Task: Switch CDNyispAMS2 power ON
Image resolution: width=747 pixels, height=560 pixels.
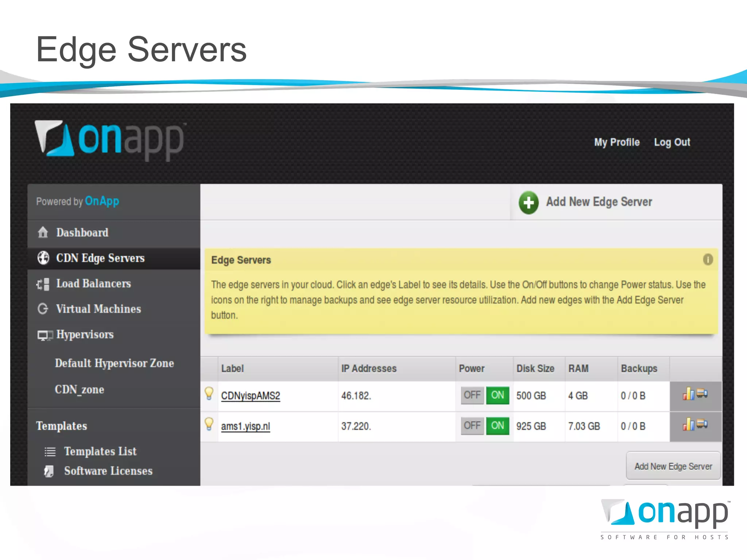Action: coord(498,395)
